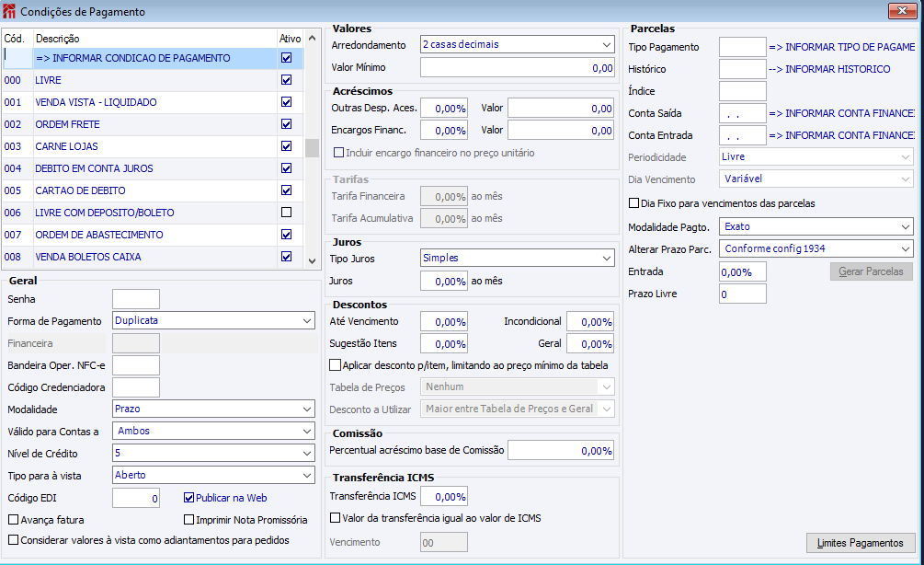Focus the Prazo Livre field
Viewport: 924px width, 565px height.
(742, 294)
